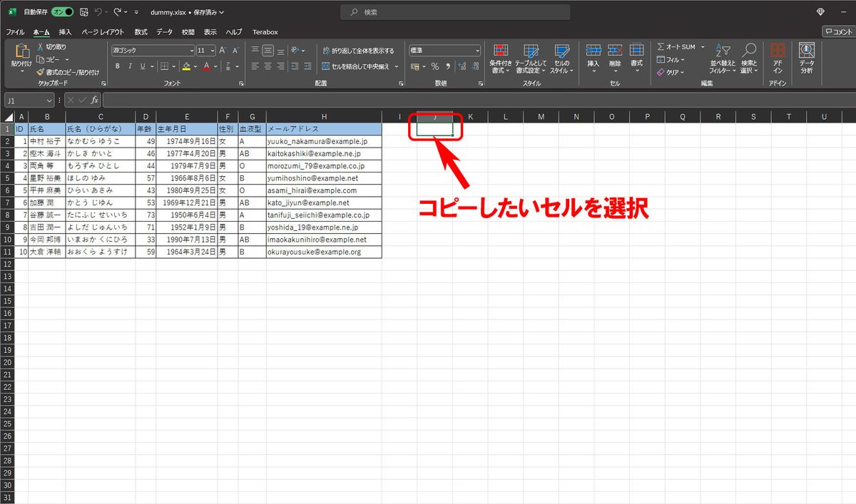
Task: Toggle the AutoSave (自動保存) switch
Action: [x=63, y=12]
